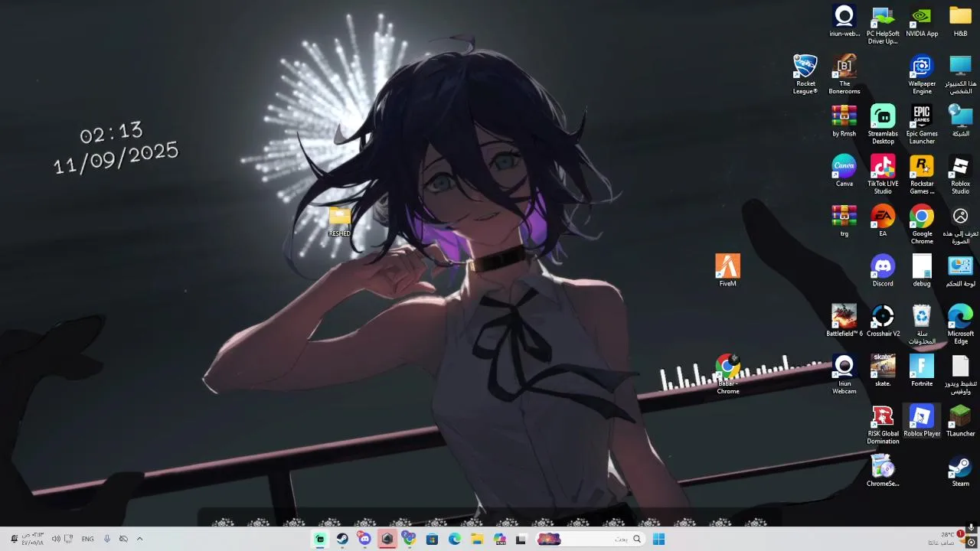Open This PC icon (هذا الكمبيوتر الشخصي)
980x551 pixels.
(x=960, y=75)
